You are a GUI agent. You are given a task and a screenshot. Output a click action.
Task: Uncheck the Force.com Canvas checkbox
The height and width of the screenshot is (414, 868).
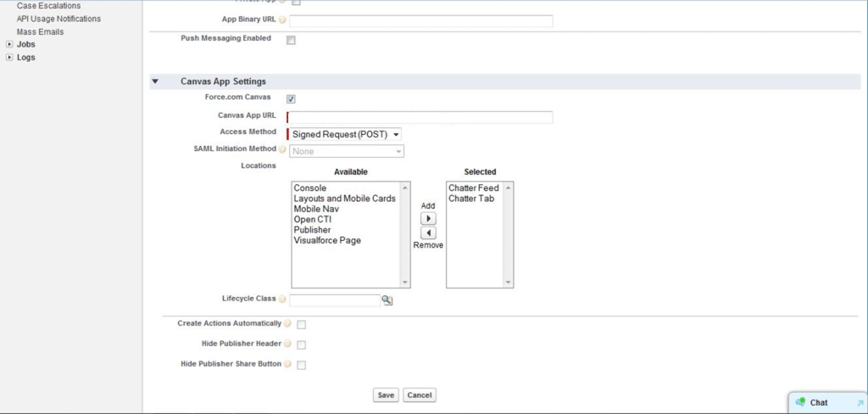(x=291, y=99)
